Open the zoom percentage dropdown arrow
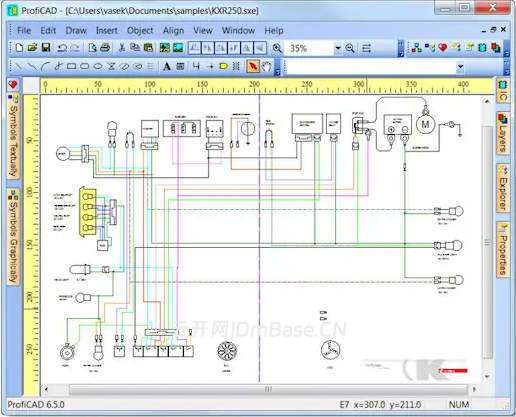516x417 pixels. point(338,48)
